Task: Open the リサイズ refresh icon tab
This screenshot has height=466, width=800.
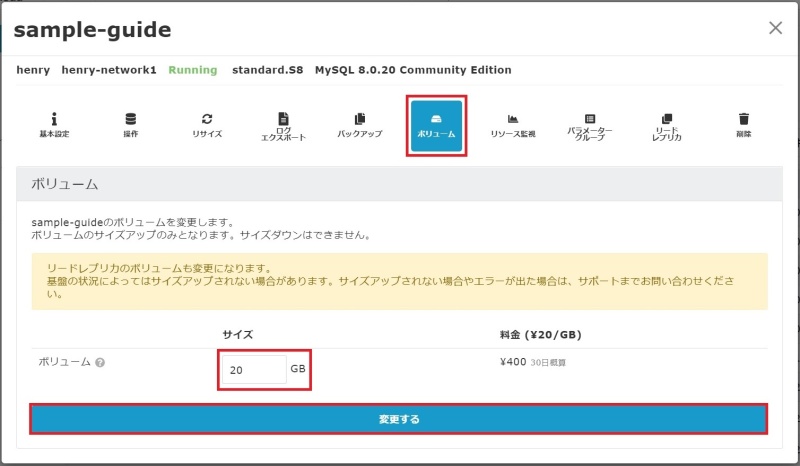Action: tap(207, 124)
